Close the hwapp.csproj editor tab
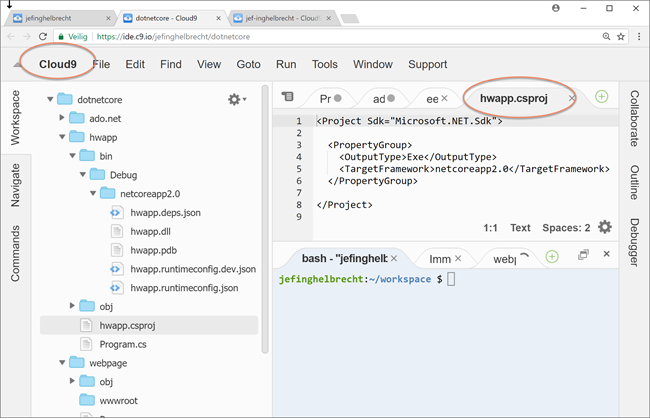 (x=572, y=98)
